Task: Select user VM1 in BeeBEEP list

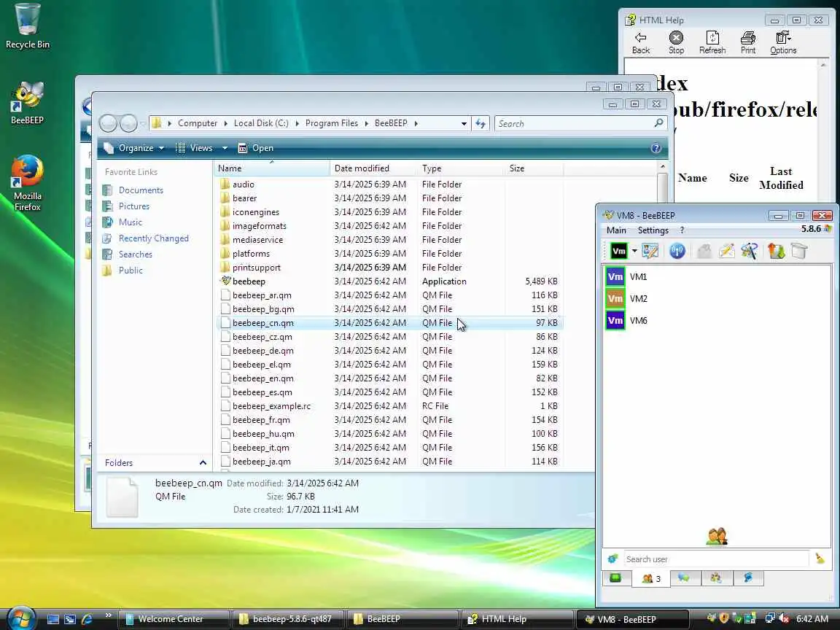Action: pos(717,277)
